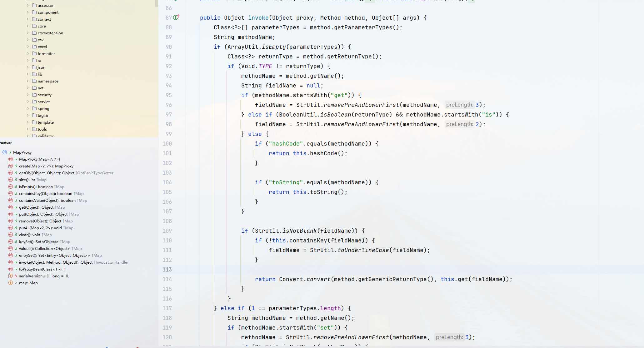Click the method icon beside toProxyBean(Class<T>)
This screenshot has height=348, width=644.
tap(11, 269)
